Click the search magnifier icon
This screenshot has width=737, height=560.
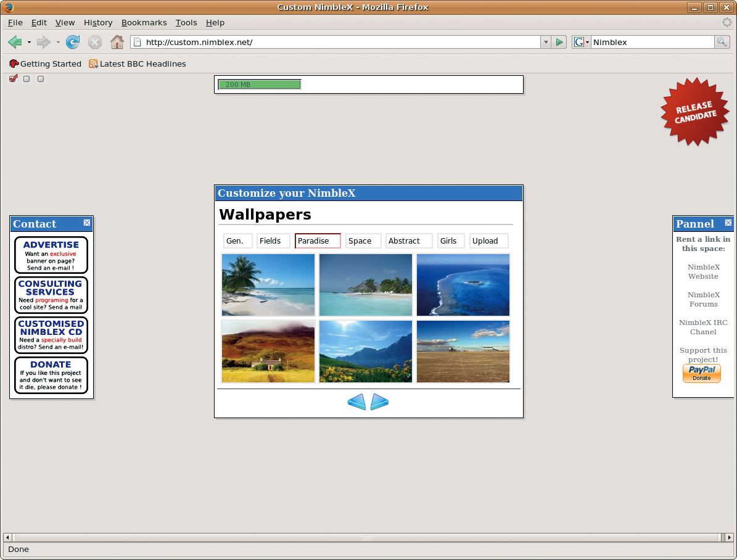tap(722, 42)
